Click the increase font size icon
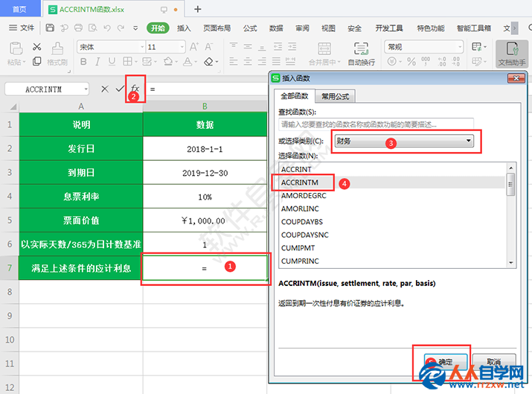This screenshot has width=532, height=394. click(x=194, y=46)
